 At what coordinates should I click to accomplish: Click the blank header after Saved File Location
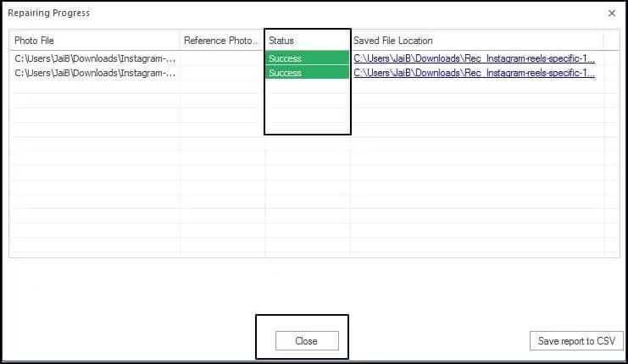coord(612,41)
